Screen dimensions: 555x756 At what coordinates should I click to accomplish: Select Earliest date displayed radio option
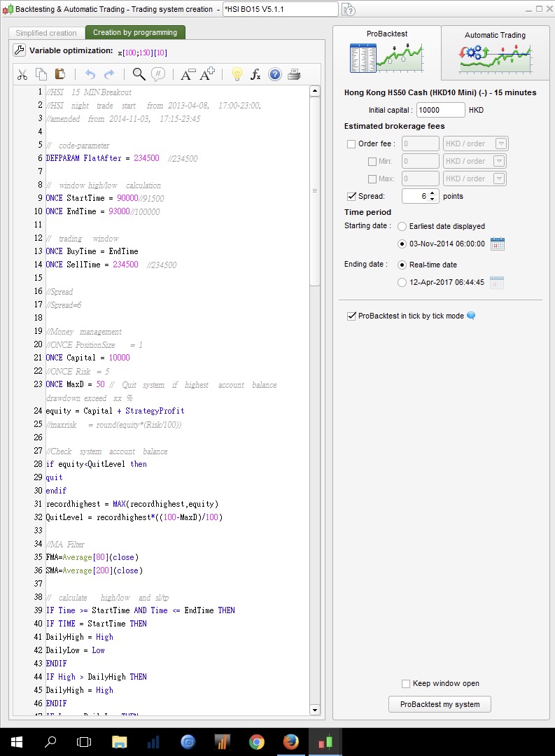click(402, 226)
